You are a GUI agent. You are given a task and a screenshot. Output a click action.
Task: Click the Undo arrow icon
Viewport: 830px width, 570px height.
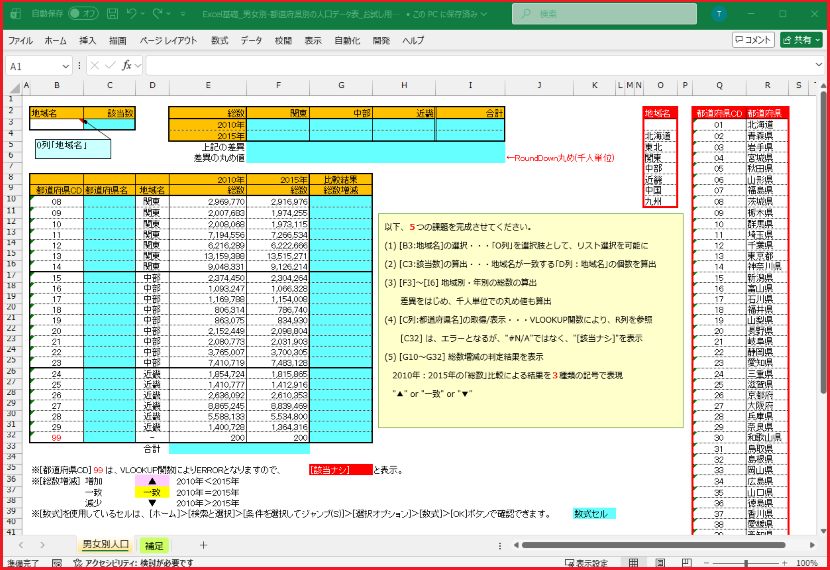(132, 14)
